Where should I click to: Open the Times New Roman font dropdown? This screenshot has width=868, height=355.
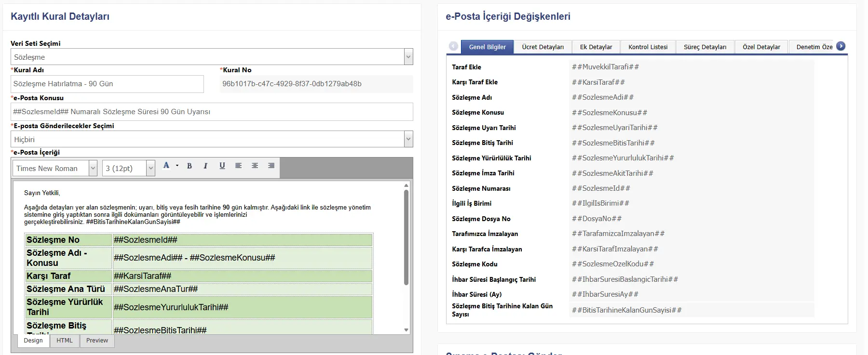93,168
